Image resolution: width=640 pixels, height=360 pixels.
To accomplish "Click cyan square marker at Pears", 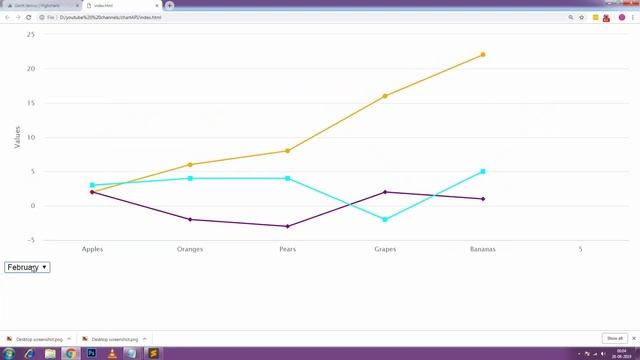I will tap(288, 178).
